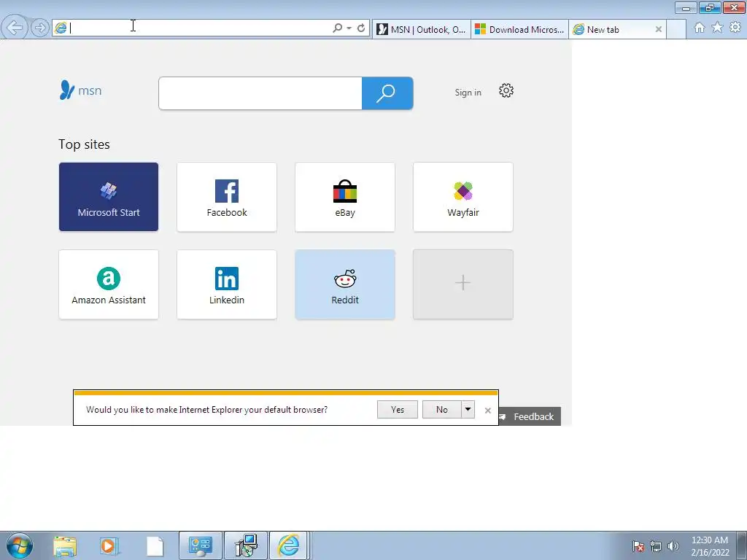Open the address bar autocomplete dropdown arrow
The width and height of the screenshot is (747, 560).
(349, 28)
